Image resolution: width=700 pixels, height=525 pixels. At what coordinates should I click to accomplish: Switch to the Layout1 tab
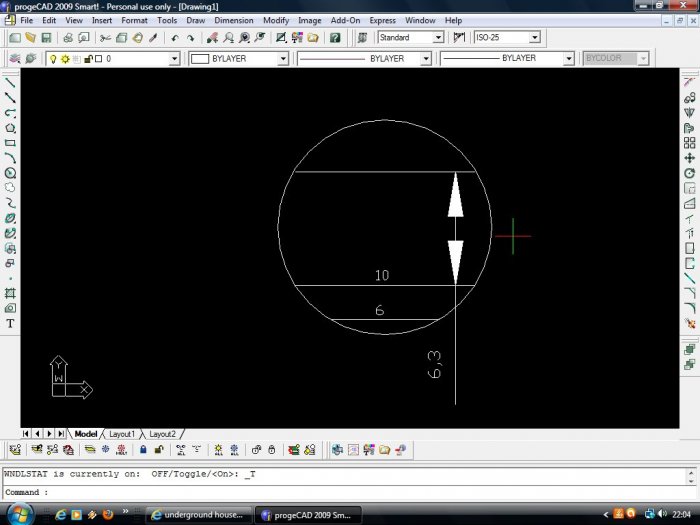tap(121, 434)
